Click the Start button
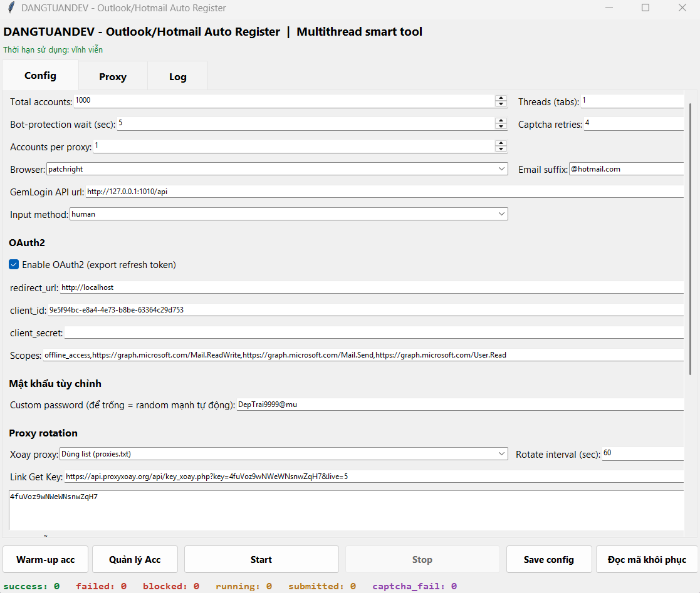The height and width of the screenshot is (593, 700). [261, 560]
